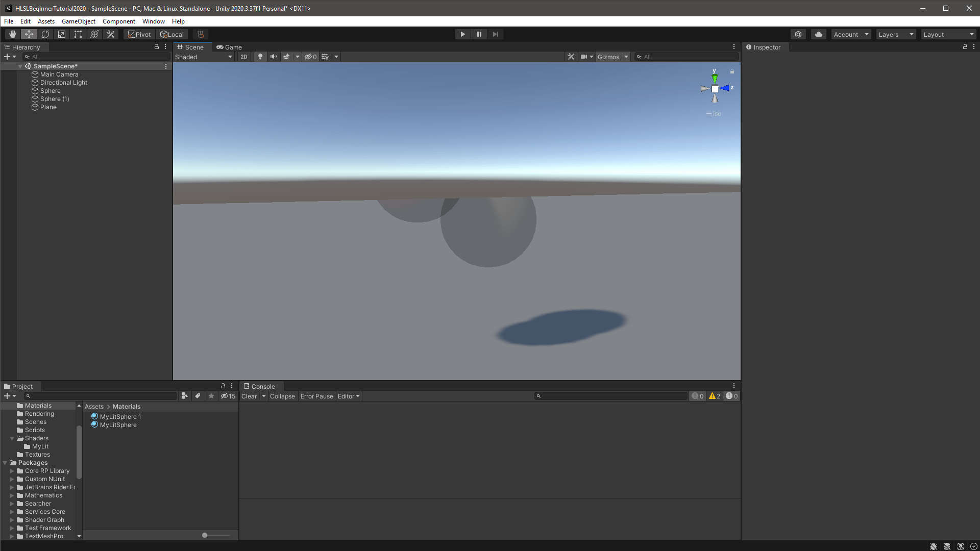Click the Hierarchy search field
980x551 pixels.
(x=97, y=57)
